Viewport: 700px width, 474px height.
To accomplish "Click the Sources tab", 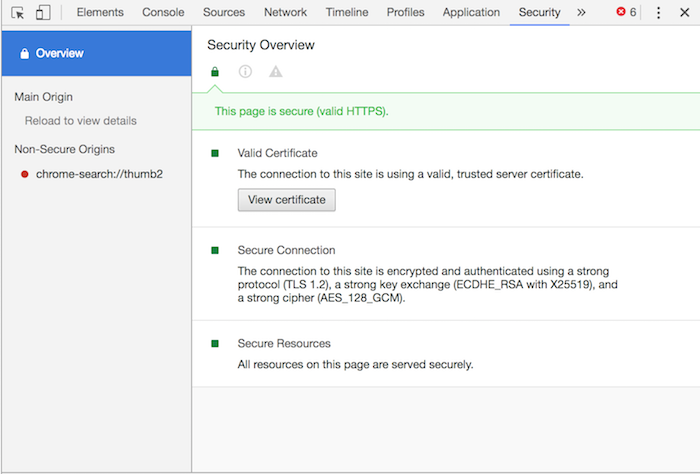I will pos(224,13).
